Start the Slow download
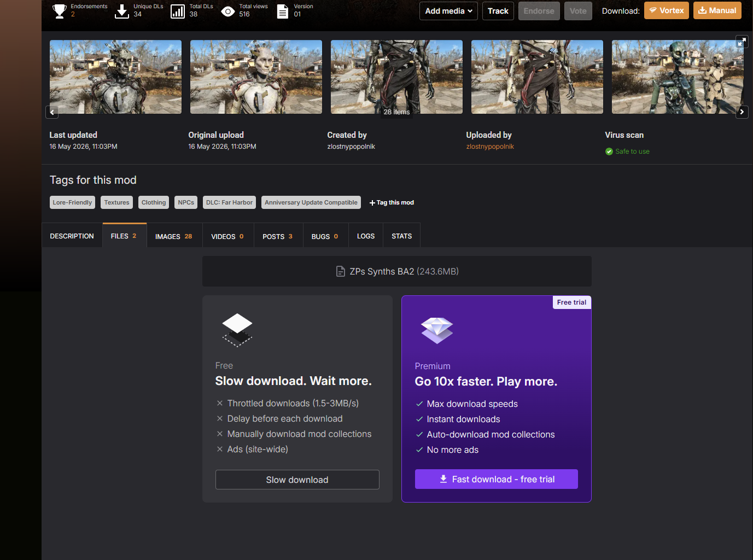This screenshot has height=560, width=753. 297,480
